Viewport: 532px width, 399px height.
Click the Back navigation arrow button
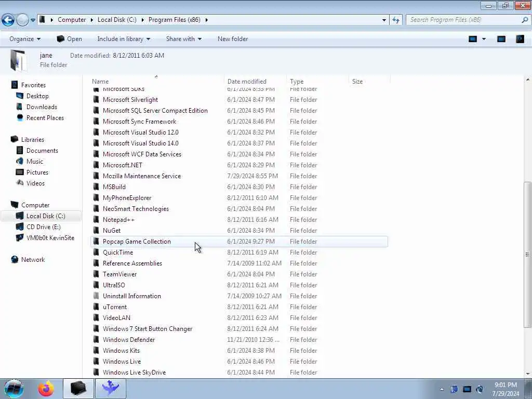tap(8, 20)
